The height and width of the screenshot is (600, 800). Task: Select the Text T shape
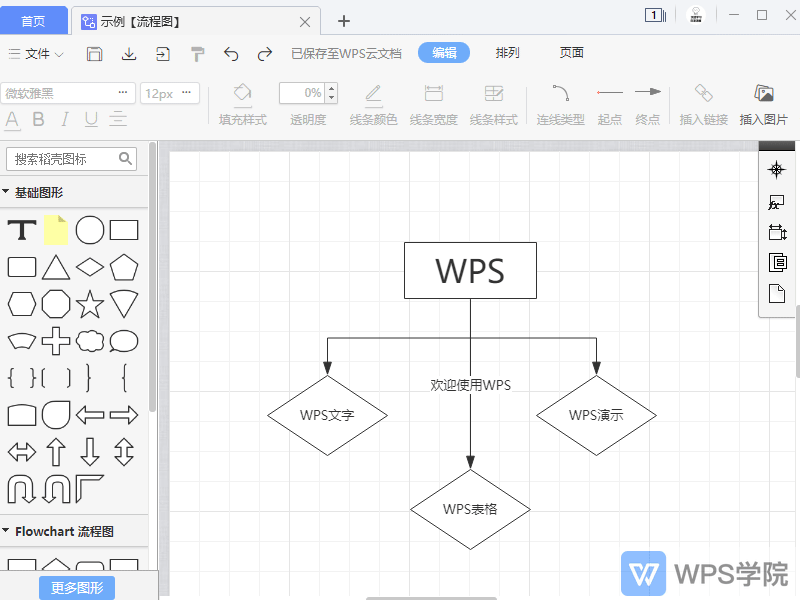(22, 230)
